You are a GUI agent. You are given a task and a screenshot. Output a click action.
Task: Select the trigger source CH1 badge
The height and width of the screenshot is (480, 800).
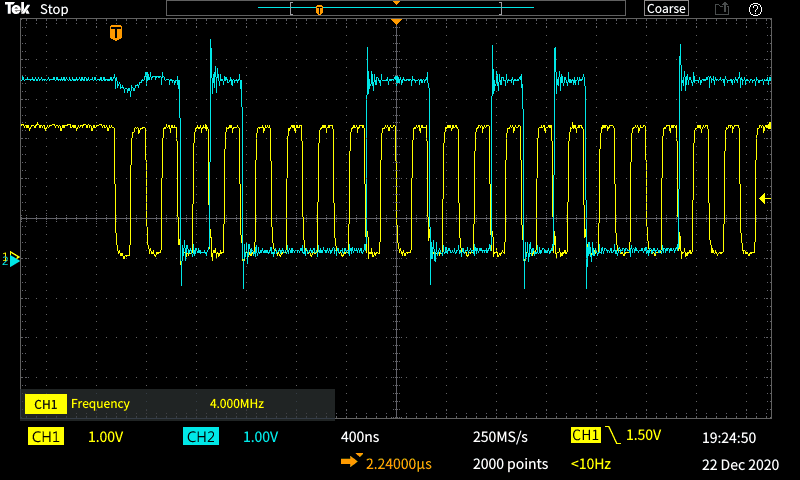tap(585, 436)
